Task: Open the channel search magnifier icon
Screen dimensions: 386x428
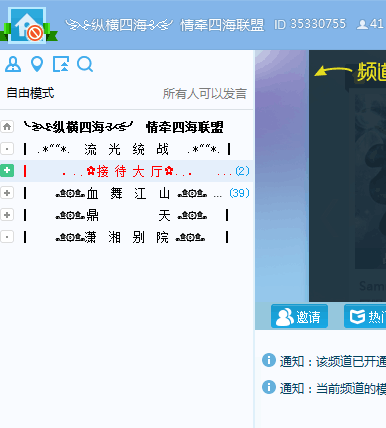Action: (85, 64)
